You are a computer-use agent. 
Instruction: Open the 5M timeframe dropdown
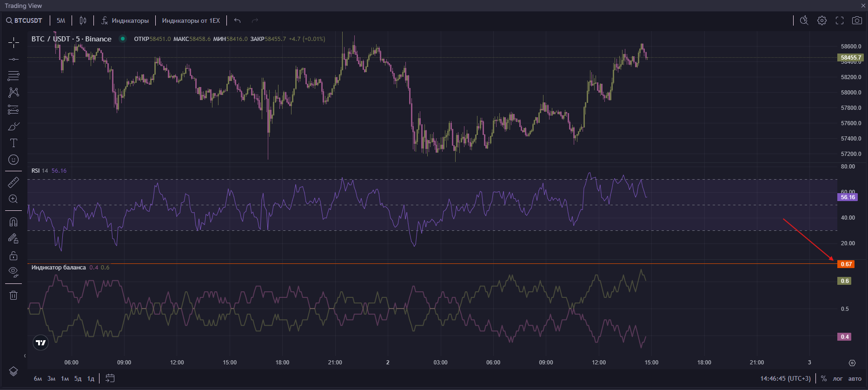(61, 20)
